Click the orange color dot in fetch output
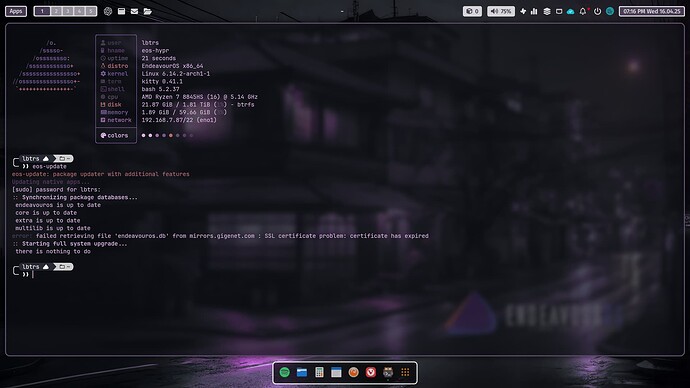This screenshot has width=690, height=388. click(x=171, y=135)
